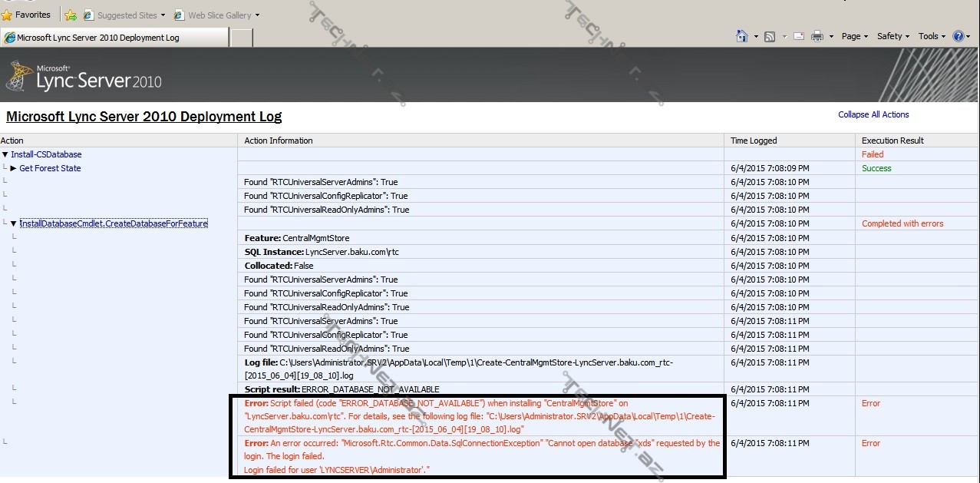
Task: Click the empty New Tab button
Action: tap(242, 38)
